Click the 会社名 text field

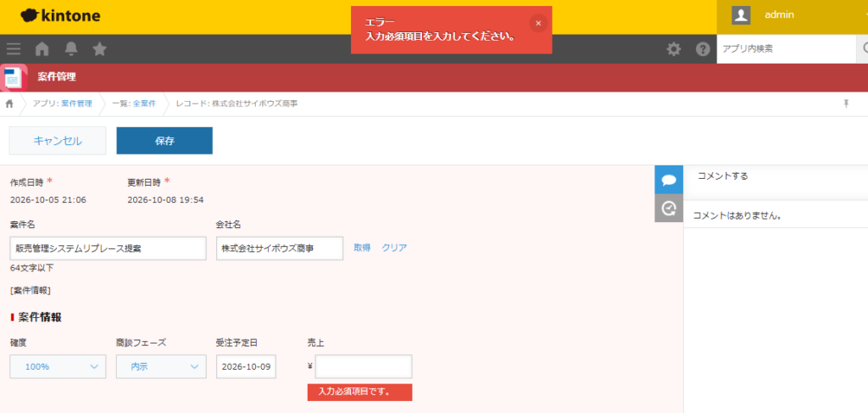coord(280,248)
